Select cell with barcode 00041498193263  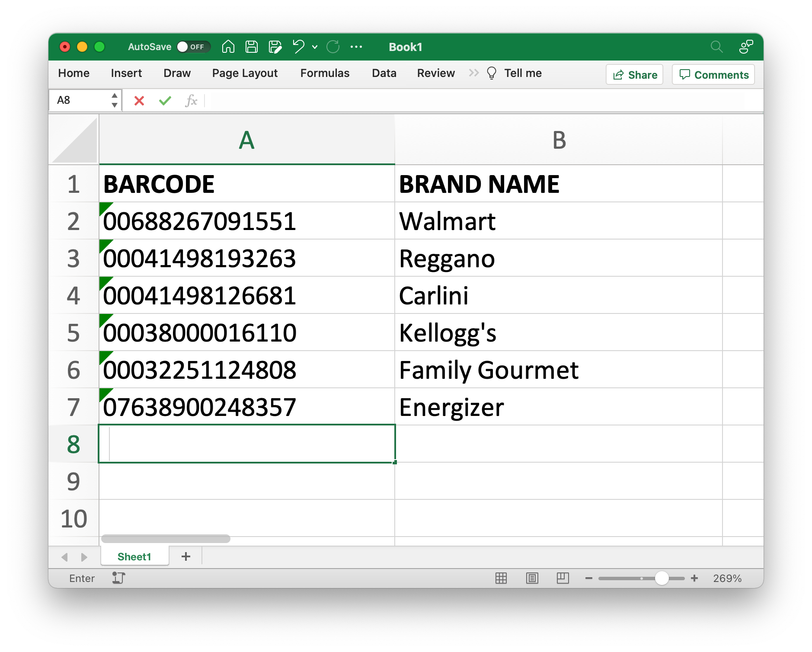pyautogui.click(x=247, y=258)
